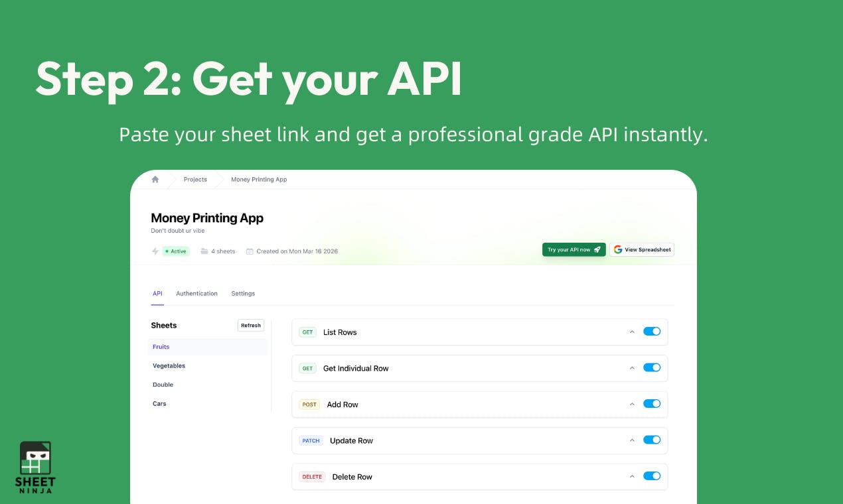Image resolution: width=843 pixels, height=504 pixels.
Task: Click the Google icon on View Spreadsheet
Action: pos(618,249)
